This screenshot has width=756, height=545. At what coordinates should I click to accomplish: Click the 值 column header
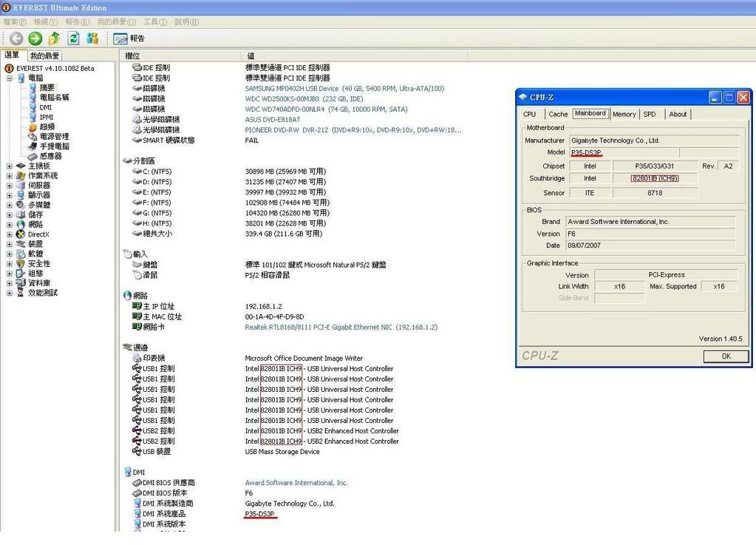355,56
